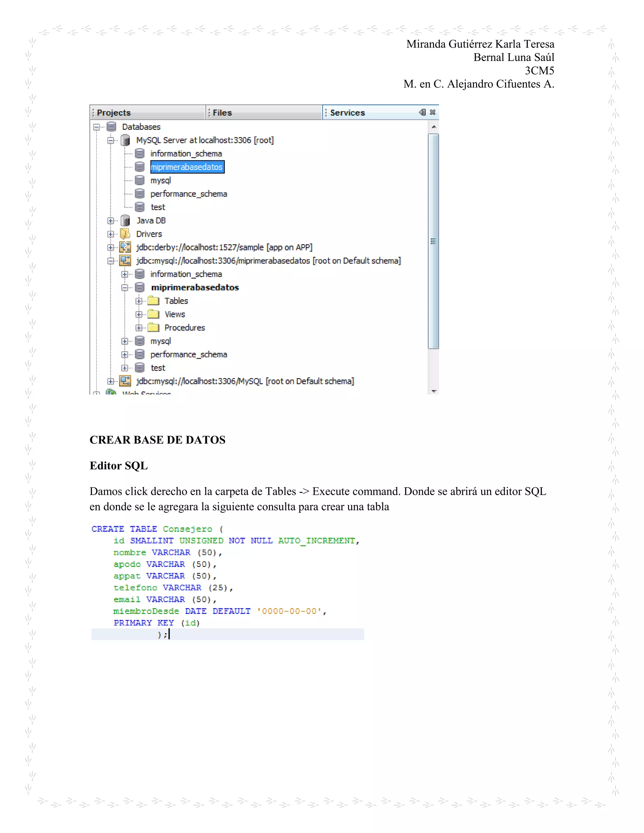
Task: Click the 'telefono VARCHAR (25)' line
Action: [x=173, y=588]
